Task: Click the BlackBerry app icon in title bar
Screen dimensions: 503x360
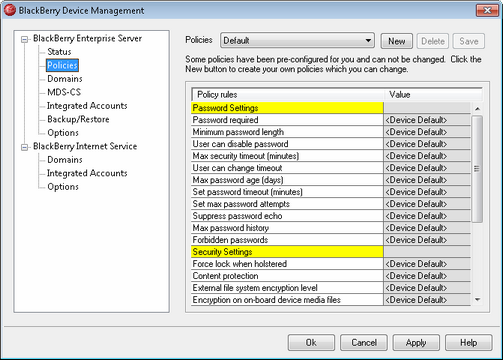Action: [10, 10]
